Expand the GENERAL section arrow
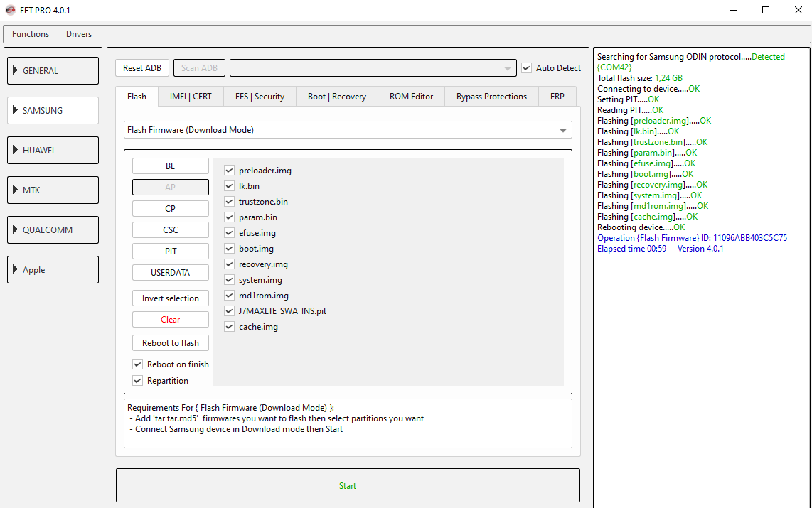This screenshot has height=508, width=812. click(15, 70)
